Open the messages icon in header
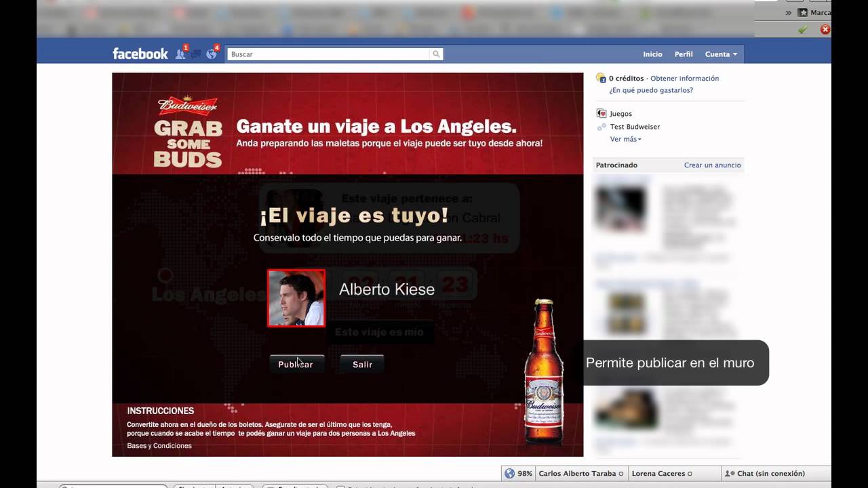Screen dimensions: 868x488 [196, 54]
